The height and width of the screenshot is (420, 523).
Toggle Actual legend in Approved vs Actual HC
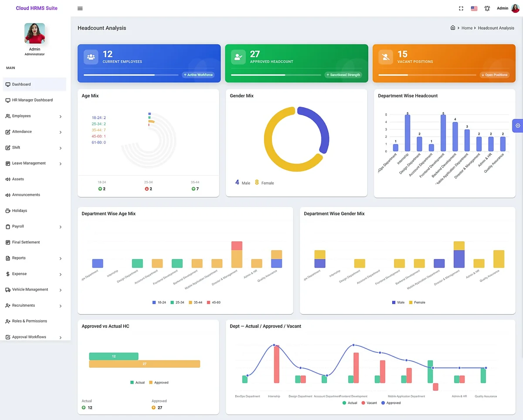pyautogui.click(x=137, y=383)
